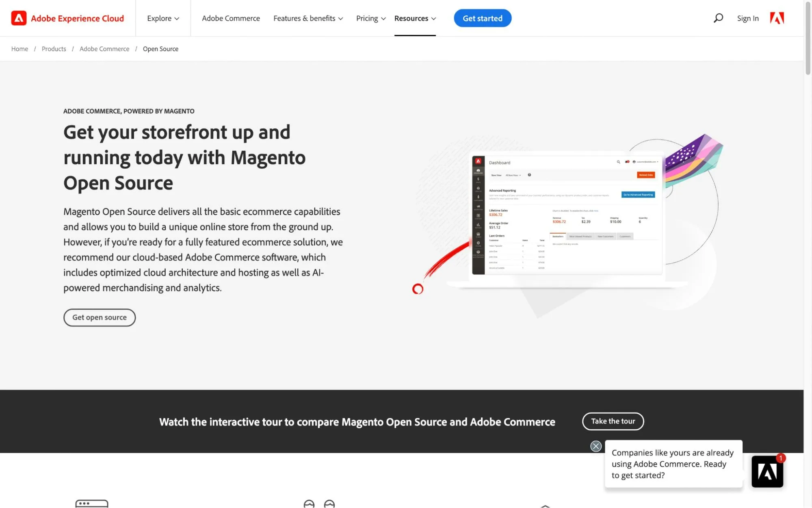The height and width of the screenshot is (508, 812).
Task: Click the browser window icon near page bottom
Action: (92, 504)
